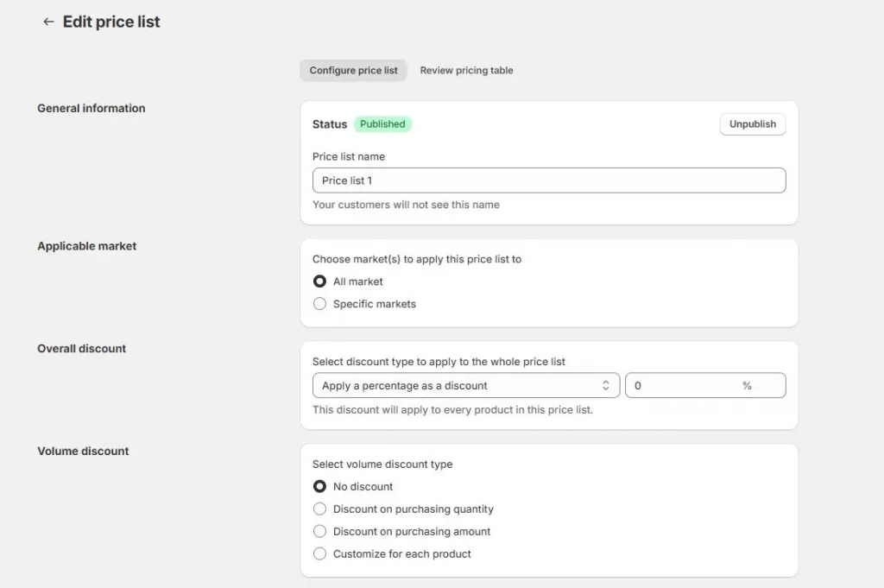Click inside the Price list name field

[549, 180]
